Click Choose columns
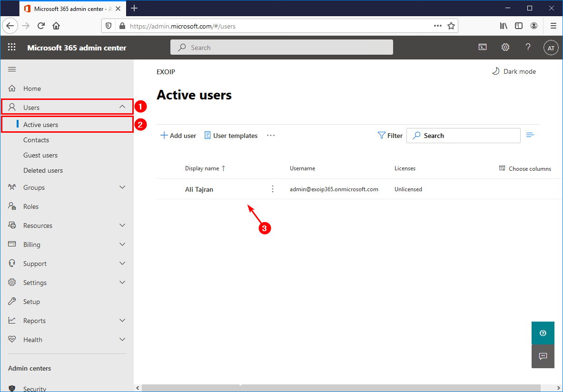This screenshot has width=563, height=392. pos(525,168)
